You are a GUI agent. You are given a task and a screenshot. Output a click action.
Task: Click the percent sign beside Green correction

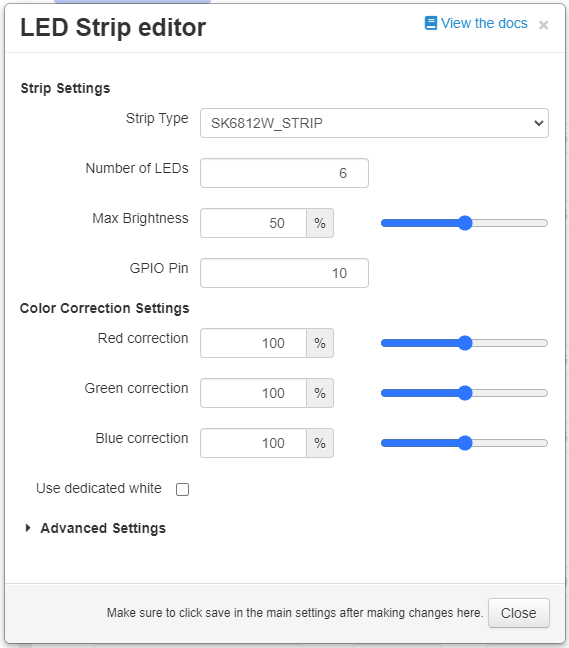click(320, 393)
